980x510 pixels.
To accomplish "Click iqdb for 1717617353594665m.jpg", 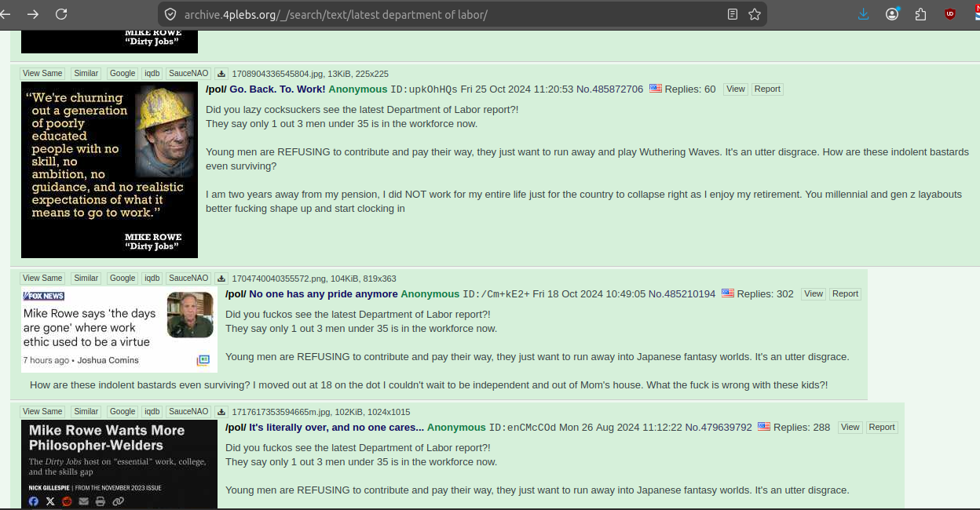I will click(152, 411).
